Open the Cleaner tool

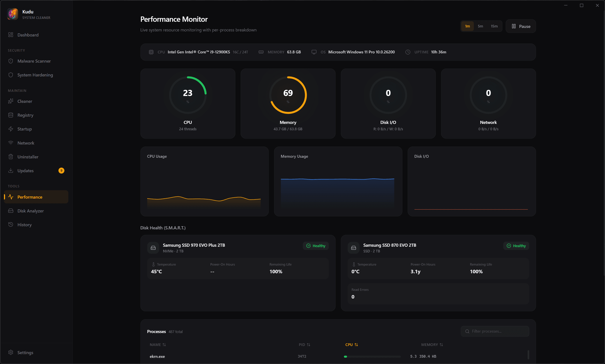25,101
